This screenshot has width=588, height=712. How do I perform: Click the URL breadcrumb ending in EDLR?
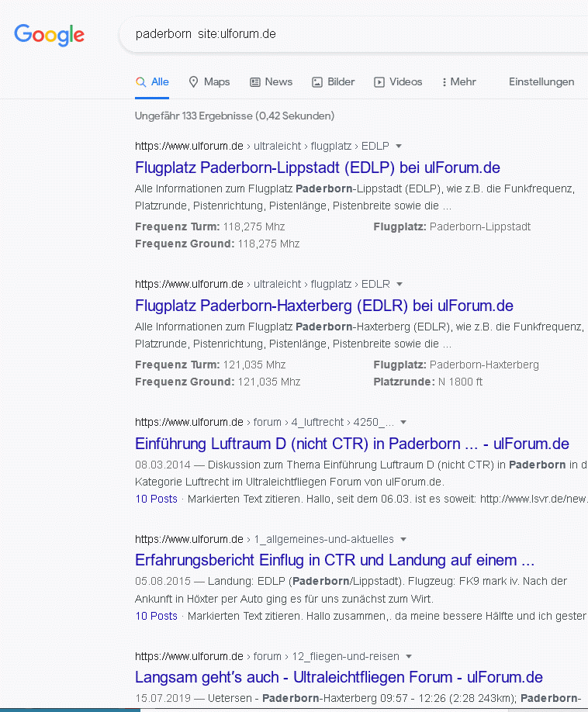coord(262,284)
